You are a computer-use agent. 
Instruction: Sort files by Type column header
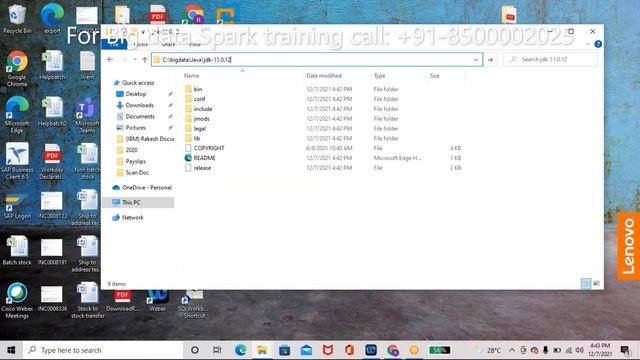click(x=380, y=76)
